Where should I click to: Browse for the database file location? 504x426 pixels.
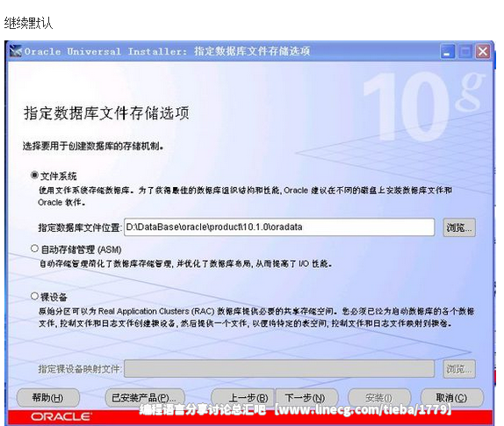[459, 227]
